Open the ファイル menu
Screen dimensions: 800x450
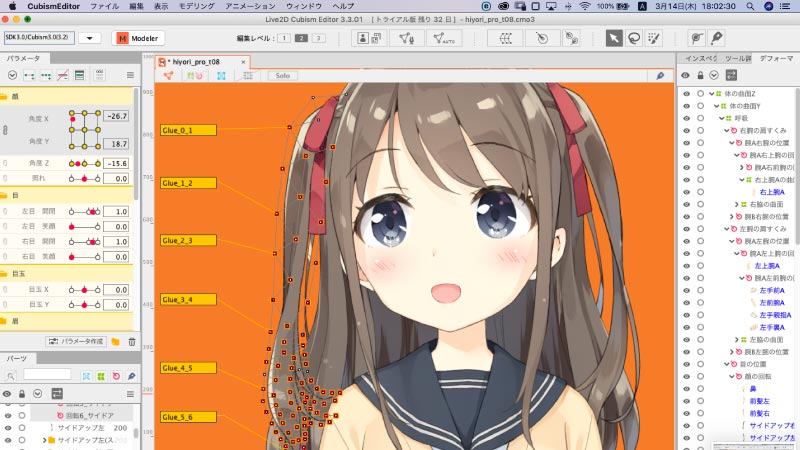tap(104, 6)
